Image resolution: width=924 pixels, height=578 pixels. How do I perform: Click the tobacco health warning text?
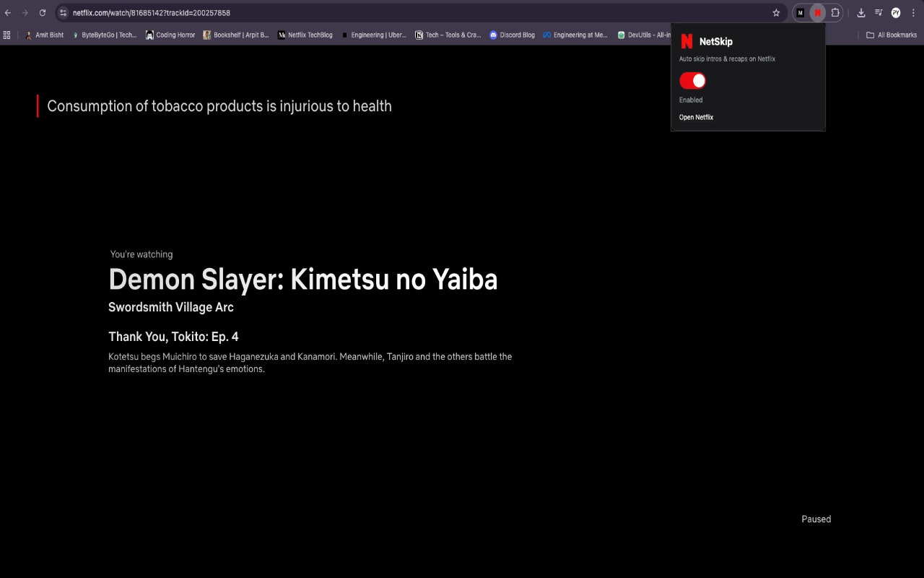[x=219, y=106]
